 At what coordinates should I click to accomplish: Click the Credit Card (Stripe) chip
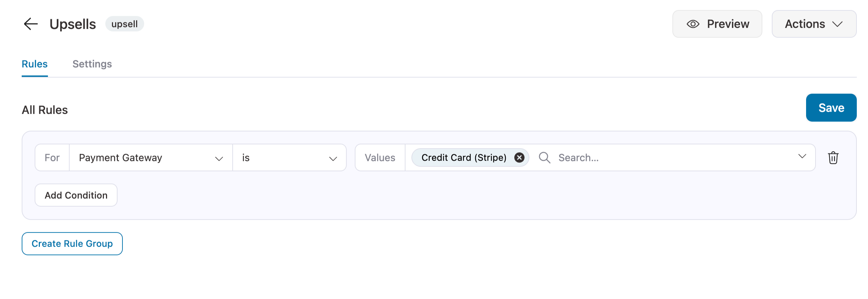click(463, 158)
